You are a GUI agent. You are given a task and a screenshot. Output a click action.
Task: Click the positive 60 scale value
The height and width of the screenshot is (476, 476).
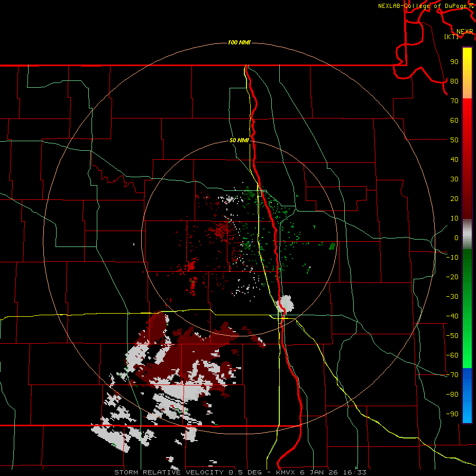pos(454,120)
